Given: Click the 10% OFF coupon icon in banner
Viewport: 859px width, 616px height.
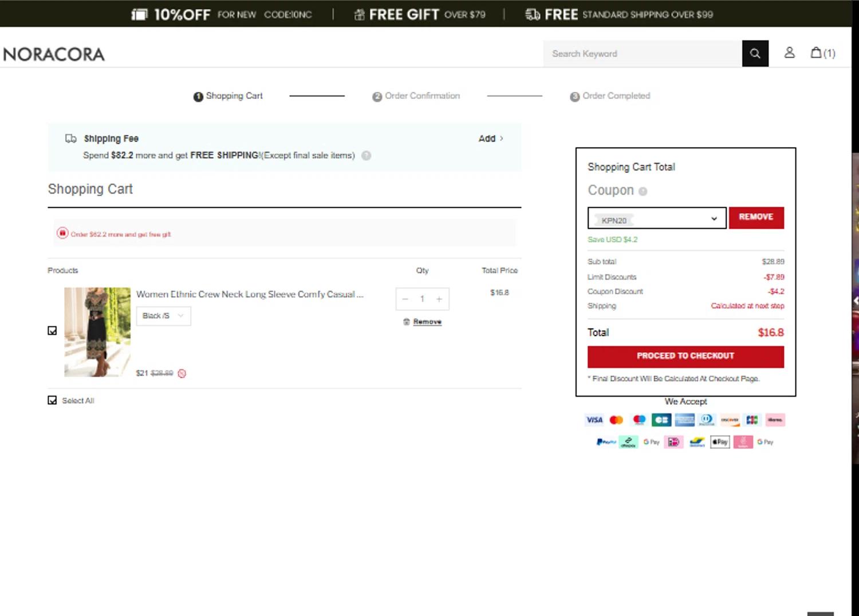Looking at the screenshot, I should pos(139,14).
